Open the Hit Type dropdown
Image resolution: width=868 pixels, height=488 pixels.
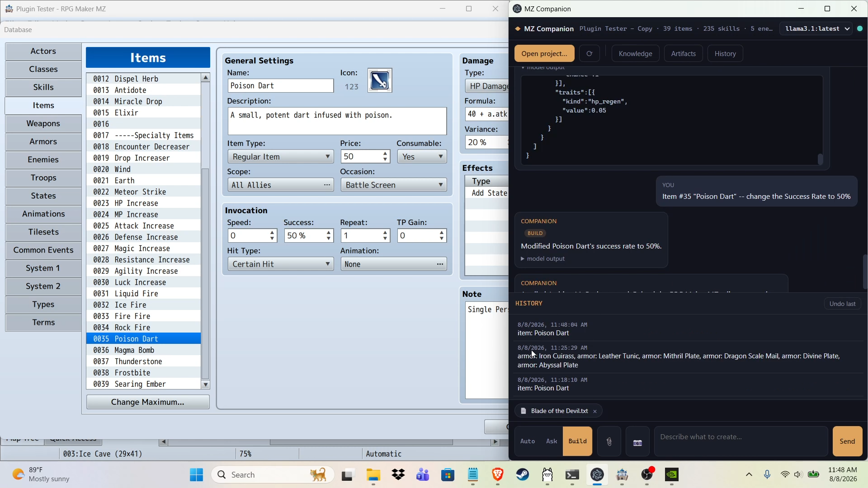coord(281,264)
